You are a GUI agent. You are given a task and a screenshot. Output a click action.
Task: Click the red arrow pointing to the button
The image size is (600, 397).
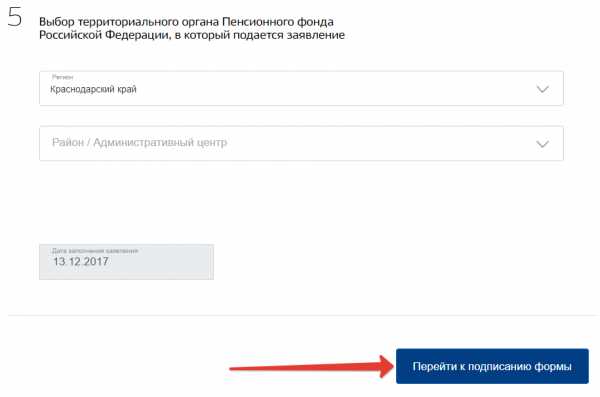(312, 367)
